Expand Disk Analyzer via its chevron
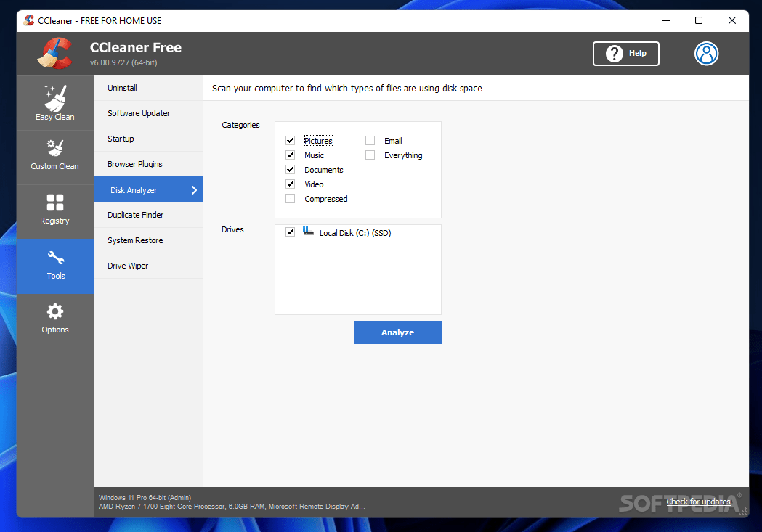The image size is (762, 532). click(193, 189)
